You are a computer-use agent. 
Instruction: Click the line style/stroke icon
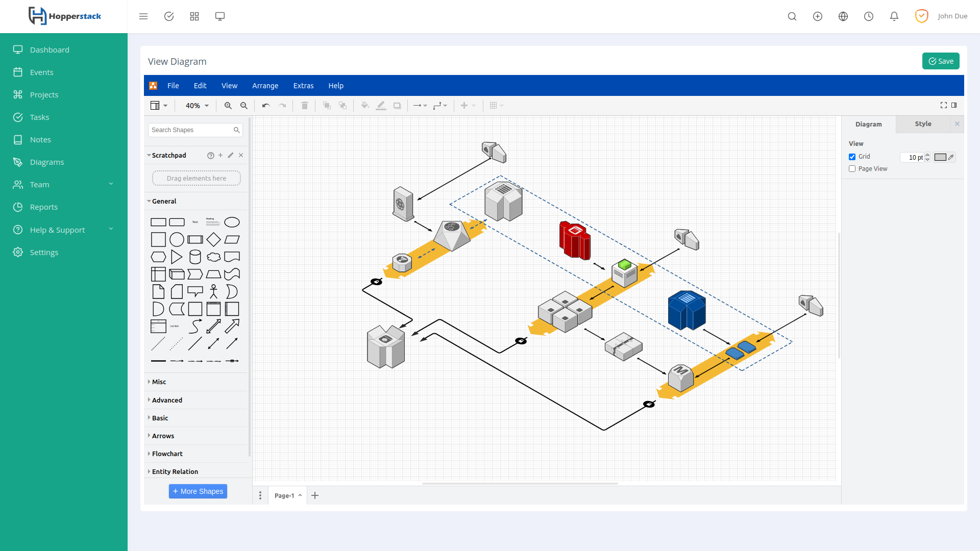point(382,106)
